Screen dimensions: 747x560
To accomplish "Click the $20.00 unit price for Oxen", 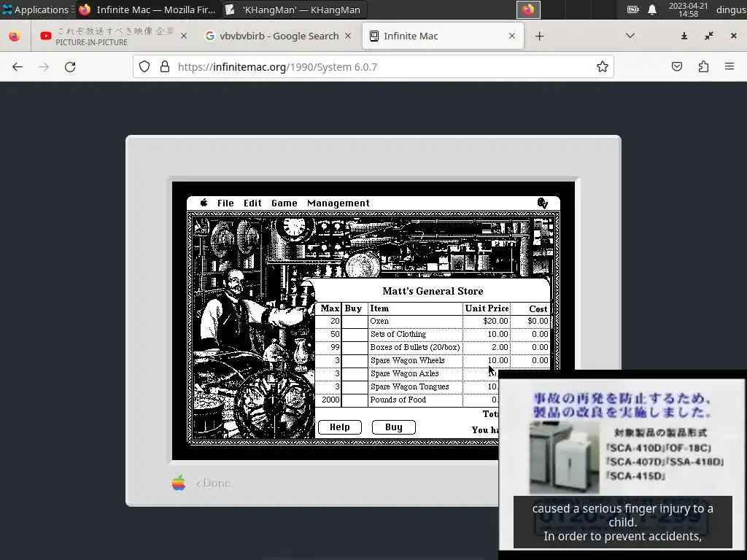I will click(495, 321).
